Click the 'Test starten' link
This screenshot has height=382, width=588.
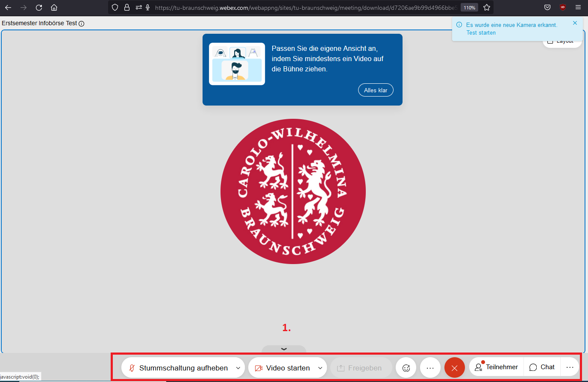pyautogui.click(x=481, y=33)
